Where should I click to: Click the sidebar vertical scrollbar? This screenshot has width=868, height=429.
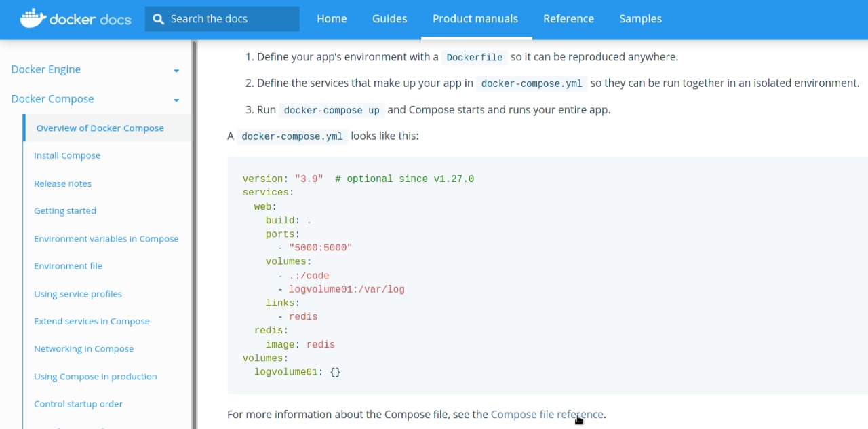tap(195, 234)
